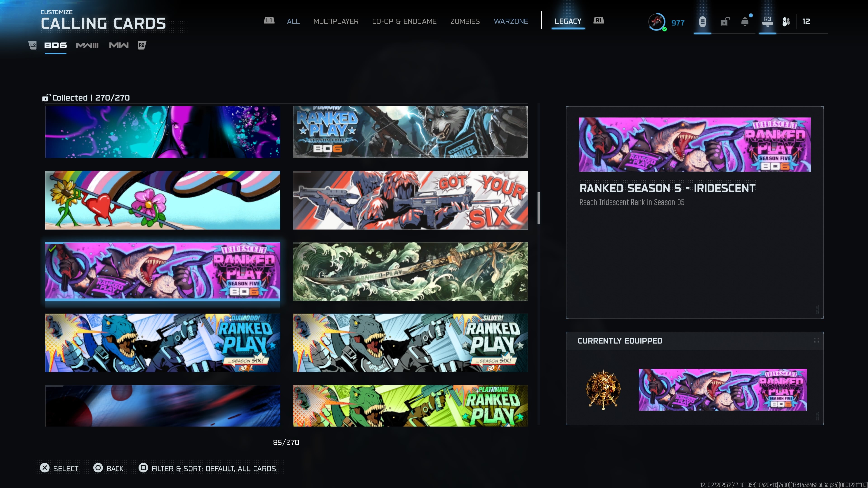Select the ZOMBIES tab
Viewport: 868px width, 488px height.
[x=465, y=21]
